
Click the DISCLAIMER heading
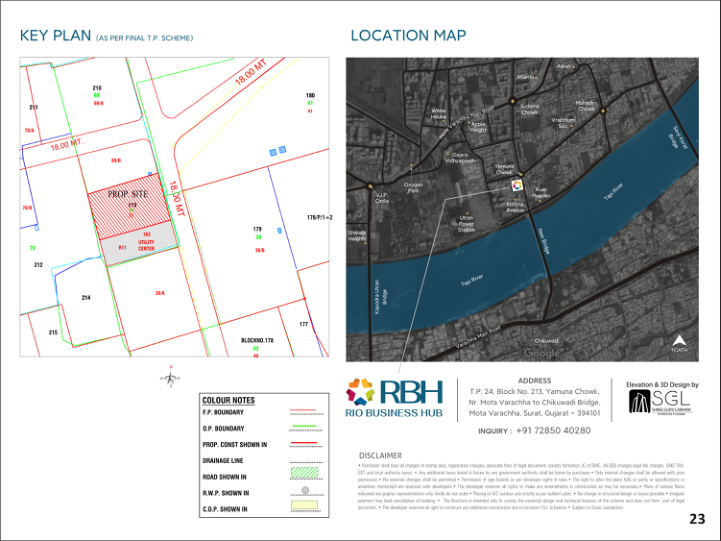[380, 456]
